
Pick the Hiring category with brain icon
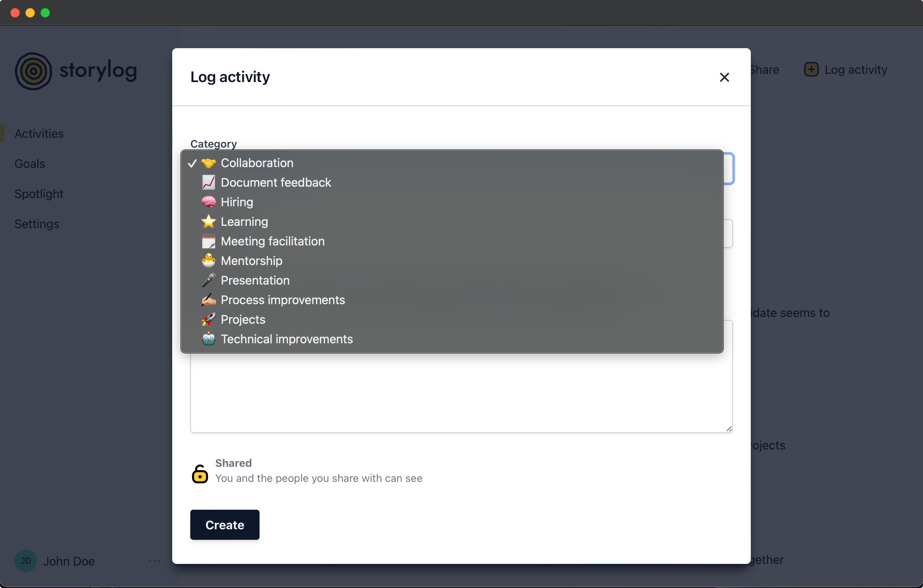(237, 202)
